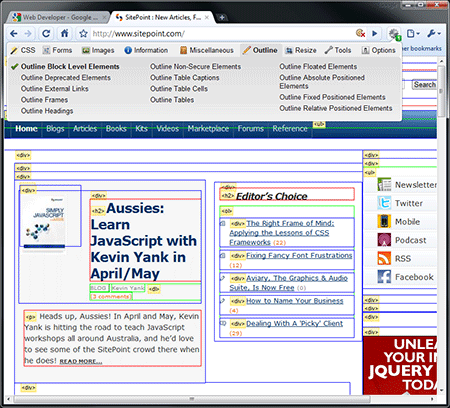Screen dimensions: 450x408
Task: Open the Forms menu
Action: (57, 50)
